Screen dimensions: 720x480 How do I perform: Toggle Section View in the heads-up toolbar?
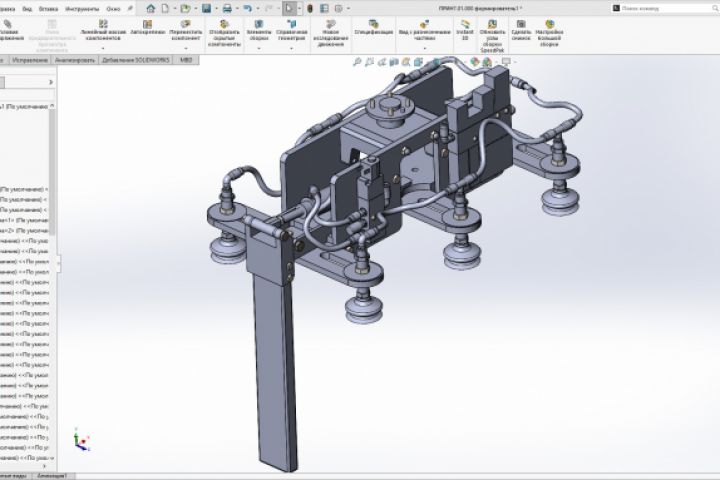[x=394, y=62]
